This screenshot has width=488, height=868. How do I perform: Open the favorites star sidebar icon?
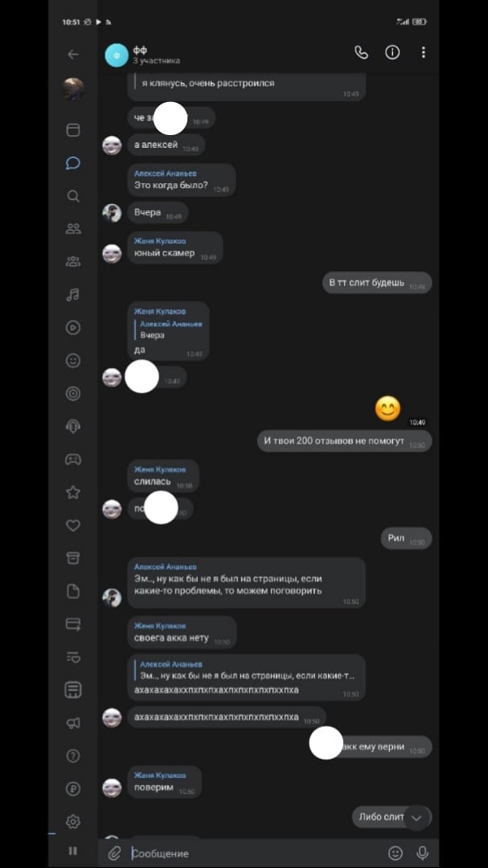click(72, 492)
